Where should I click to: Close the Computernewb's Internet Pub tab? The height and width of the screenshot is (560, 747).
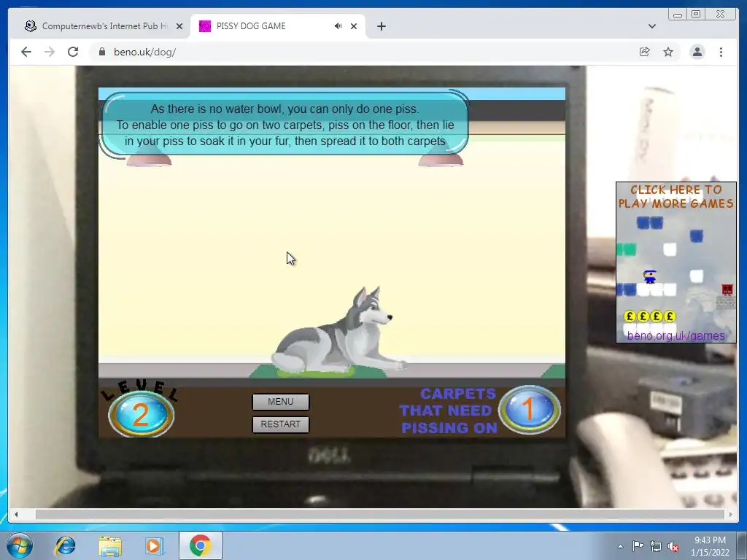[179, 26]
